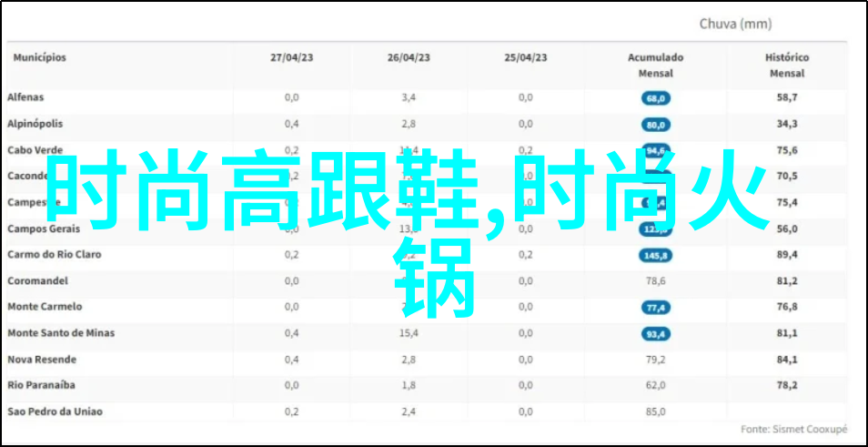This screenshot has height=447, width=868.
Task: Click the Fonte: Sismet Cooxupé source text
Action: (792, 429)
